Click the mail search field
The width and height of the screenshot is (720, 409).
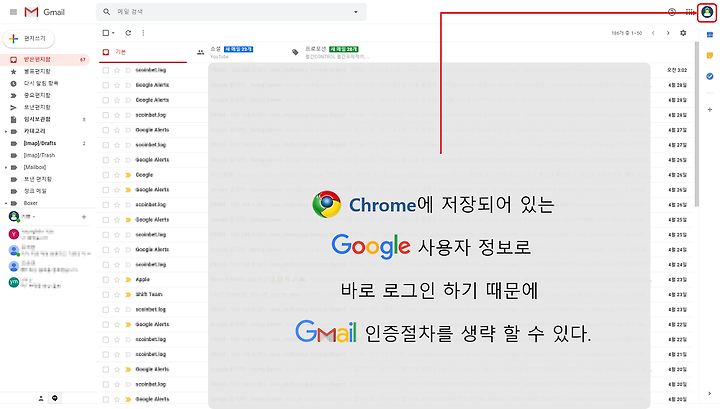tap(230, 12)
